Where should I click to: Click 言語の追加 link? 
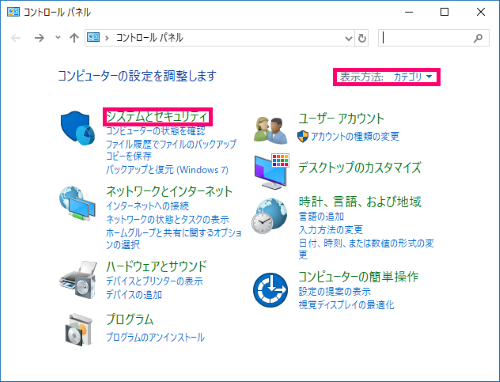click(x=321, y=217)
